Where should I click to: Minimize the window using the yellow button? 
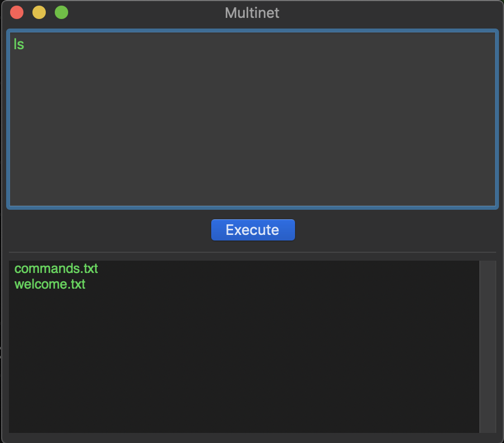pos(39,12)
